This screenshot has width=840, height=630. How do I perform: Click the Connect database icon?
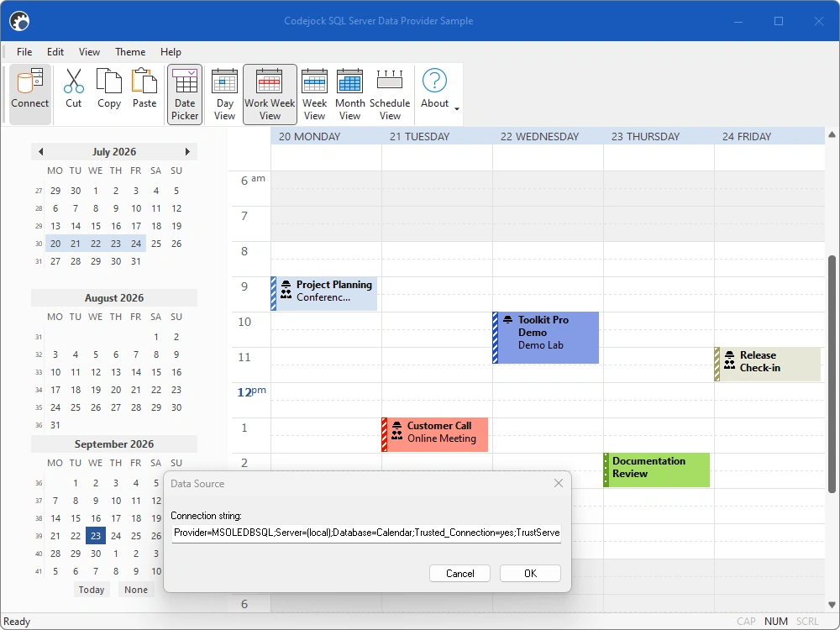coord(30,94)
